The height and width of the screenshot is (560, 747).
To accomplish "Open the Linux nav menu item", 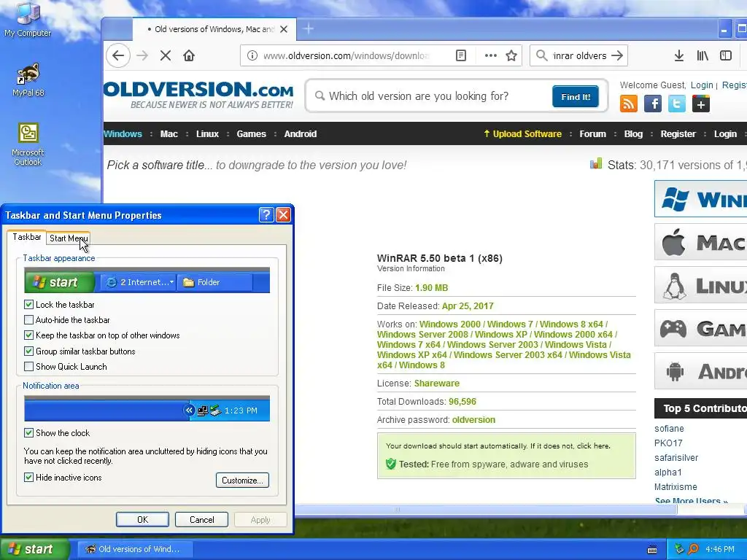I will [207, 134].
